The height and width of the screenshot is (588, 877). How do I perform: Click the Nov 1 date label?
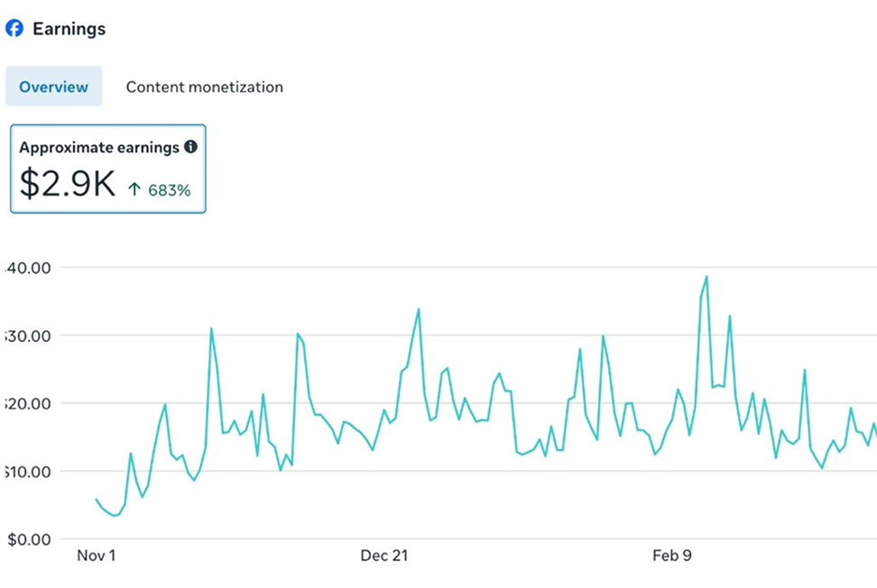[97, 556]
